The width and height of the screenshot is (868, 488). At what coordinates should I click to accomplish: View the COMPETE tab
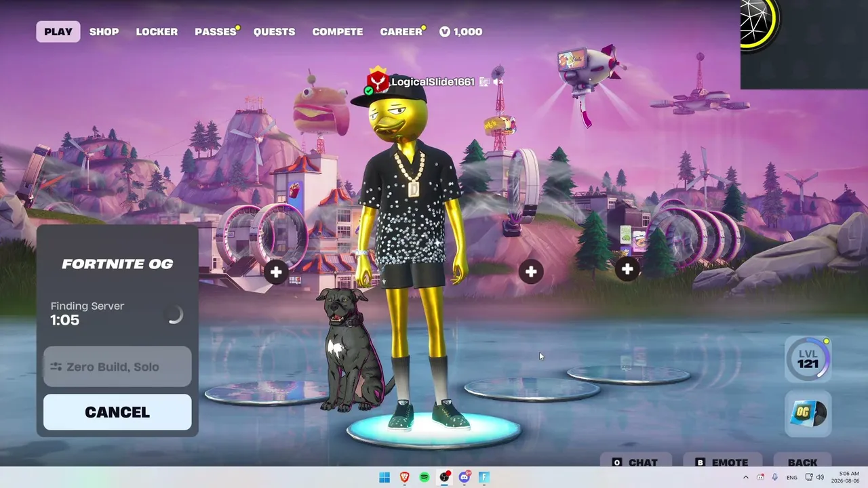[x=338, y=32]
